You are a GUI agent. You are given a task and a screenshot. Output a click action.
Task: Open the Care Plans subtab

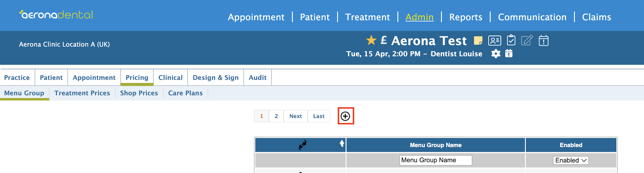(185, 93)
